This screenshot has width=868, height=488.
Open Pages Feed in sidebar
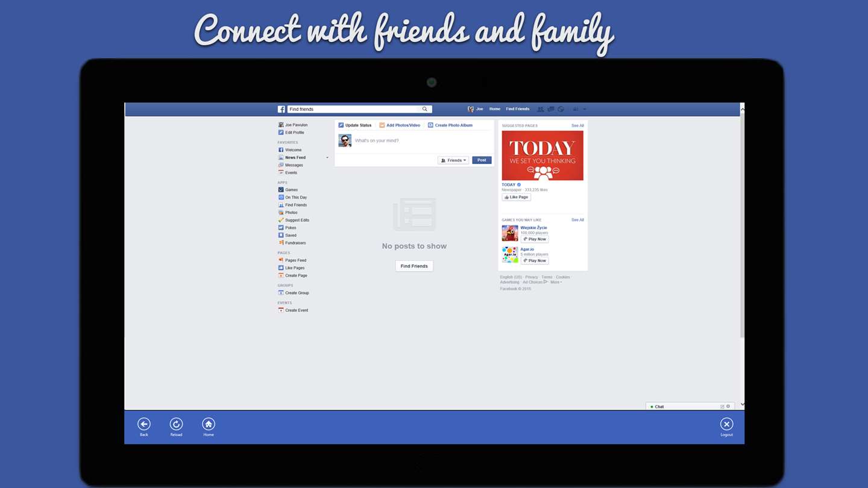(x=292, y=260)
